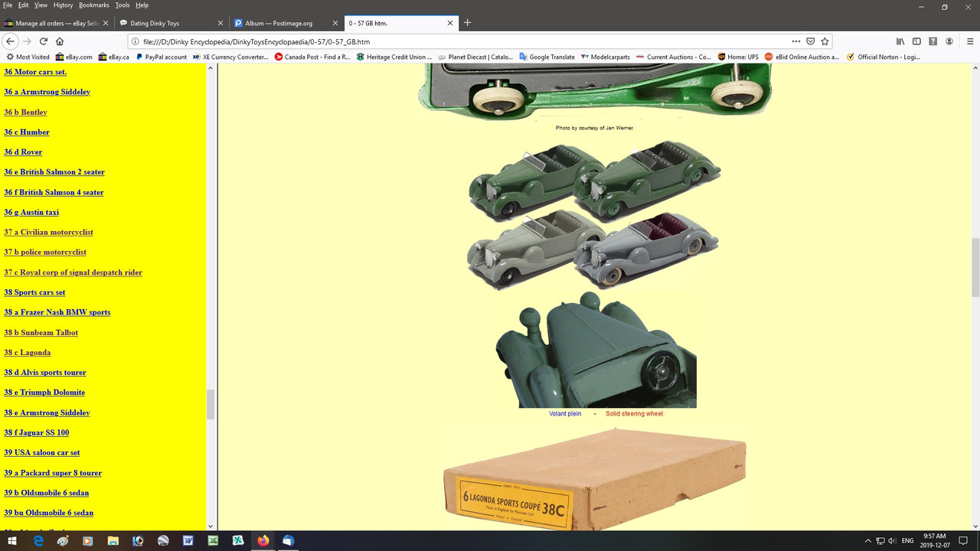Open the PayPal account bookmark
This screenshot has width=980, height=551.
pyautogui.click(x=161, y=57)
